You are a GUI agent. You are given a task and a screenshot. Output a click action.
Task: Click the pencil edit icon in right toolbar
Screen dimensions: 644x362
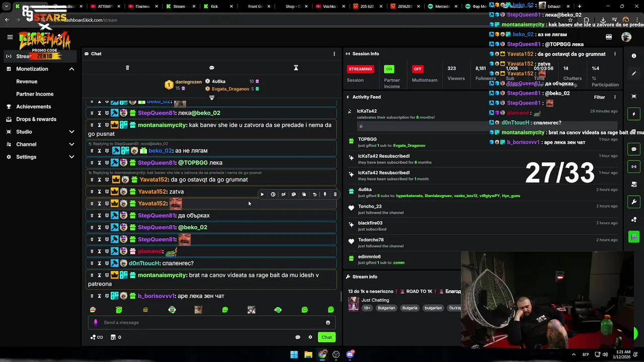[x=634, y=73]
